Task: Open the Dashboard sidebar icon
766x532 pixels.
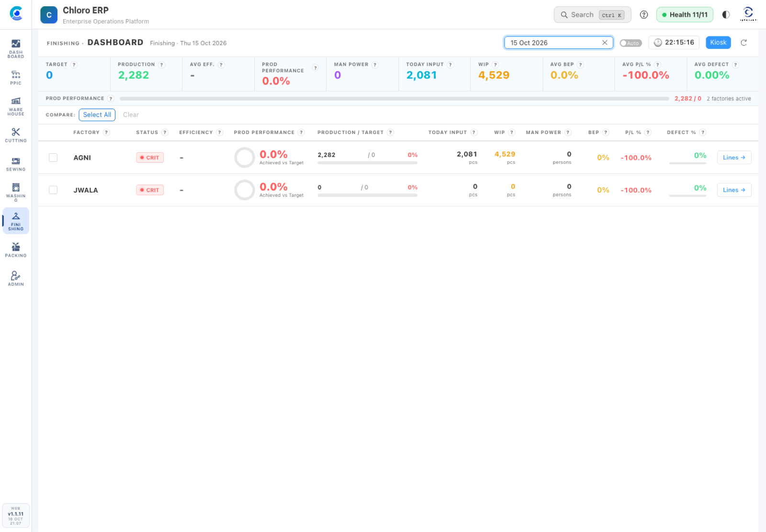Action: 16,49
